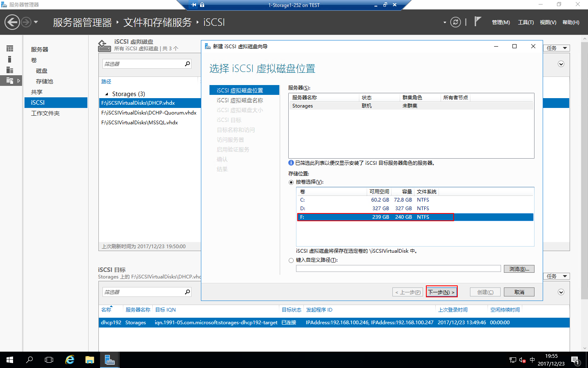Select the DCHP-Quorum.vhdx virtual disk row

(149, 113)
